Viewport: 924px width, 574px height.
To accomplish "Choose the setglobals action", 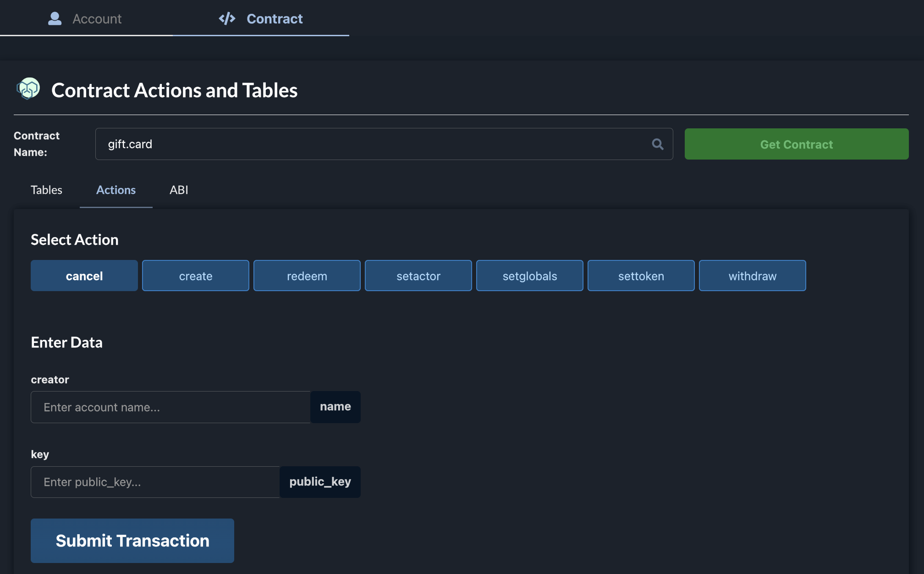I will (530, 276).
